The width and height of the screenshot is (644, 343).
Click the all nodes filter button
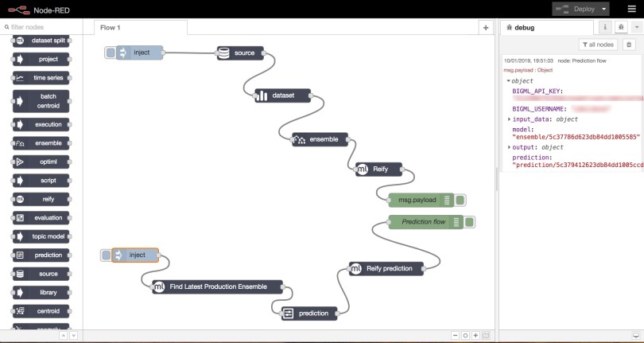tap(598, 45)
